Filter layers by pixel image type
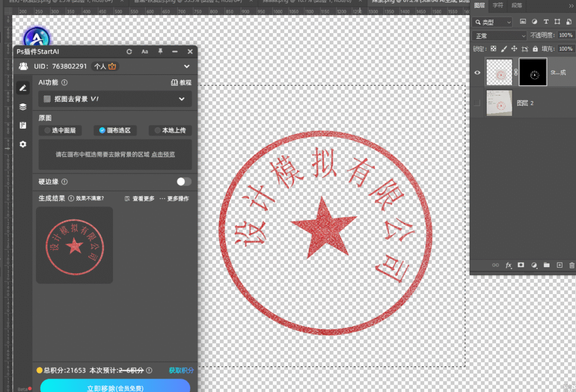 [523, 22]
